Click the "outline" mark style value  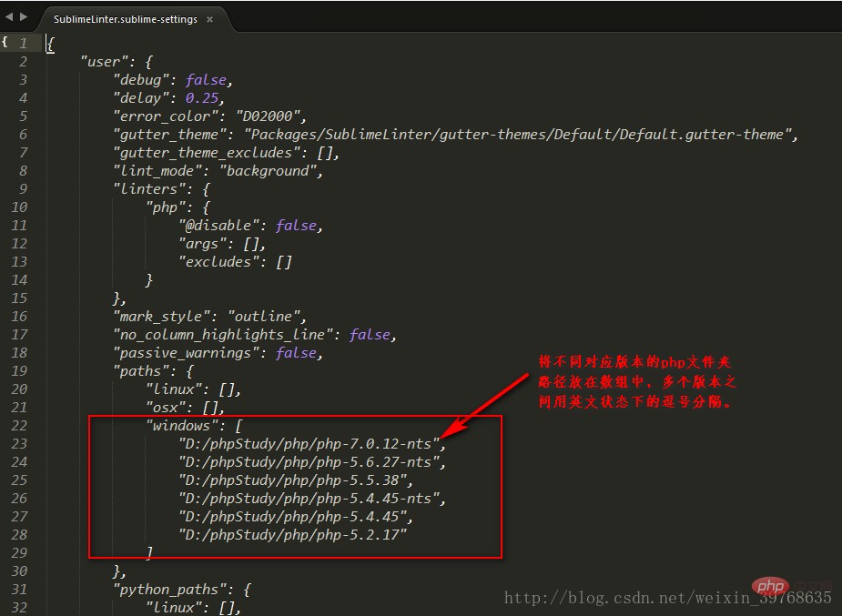pos(264,317)
